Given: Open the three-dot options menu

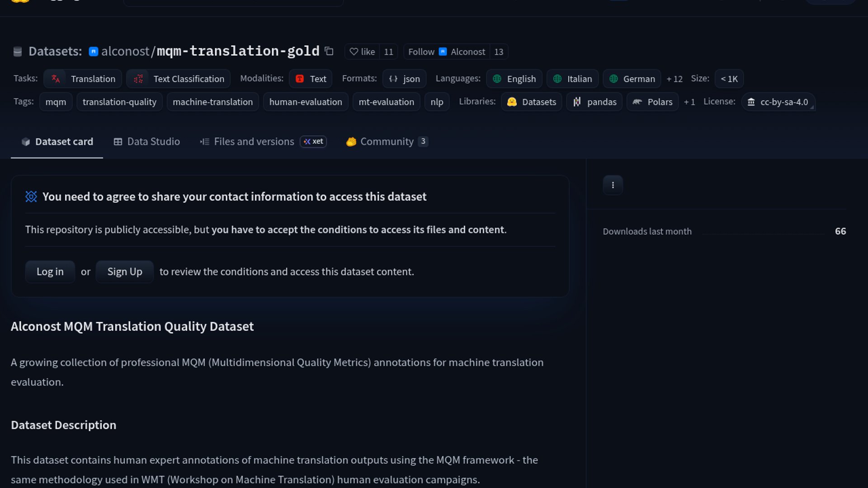Looking at the screenshot, I should [x=613, y=185].
